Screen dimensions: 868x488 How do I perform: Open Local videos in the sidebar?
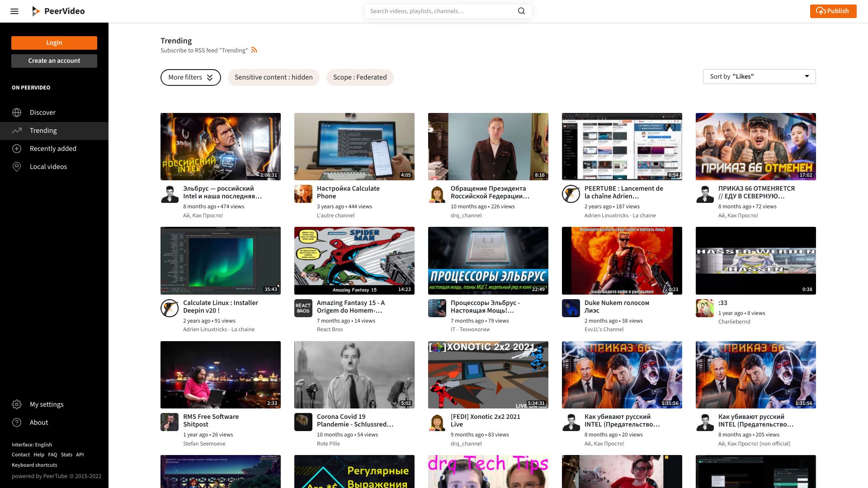coord(54,167)
